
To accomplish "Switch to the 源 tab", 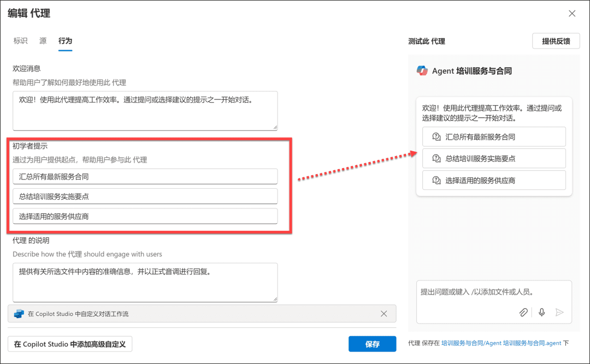I will (43, 40).
